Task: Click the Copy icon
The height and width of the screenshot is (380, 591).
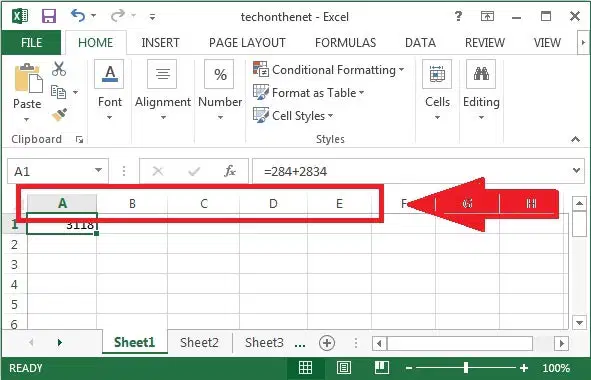Action: 58,92
